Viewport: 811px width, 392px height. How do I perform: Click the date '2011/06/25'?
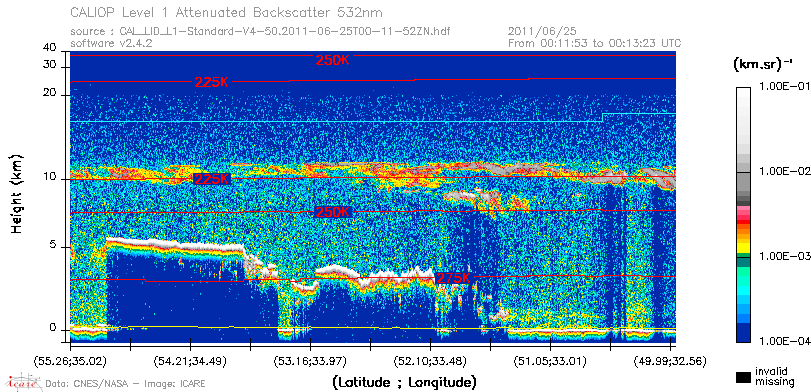pyautogui.click(x=543, y=32)
